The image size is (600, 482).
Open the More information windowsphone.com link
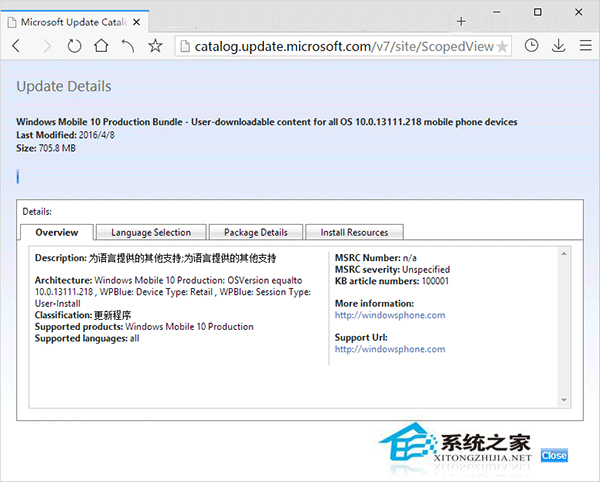(x=390, y=315)
